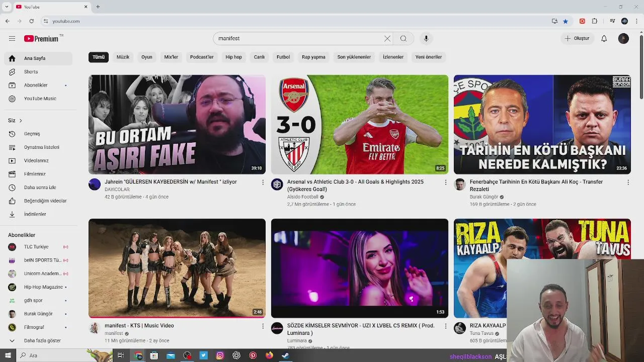Open the Windows Start menu

coord(8,355)
